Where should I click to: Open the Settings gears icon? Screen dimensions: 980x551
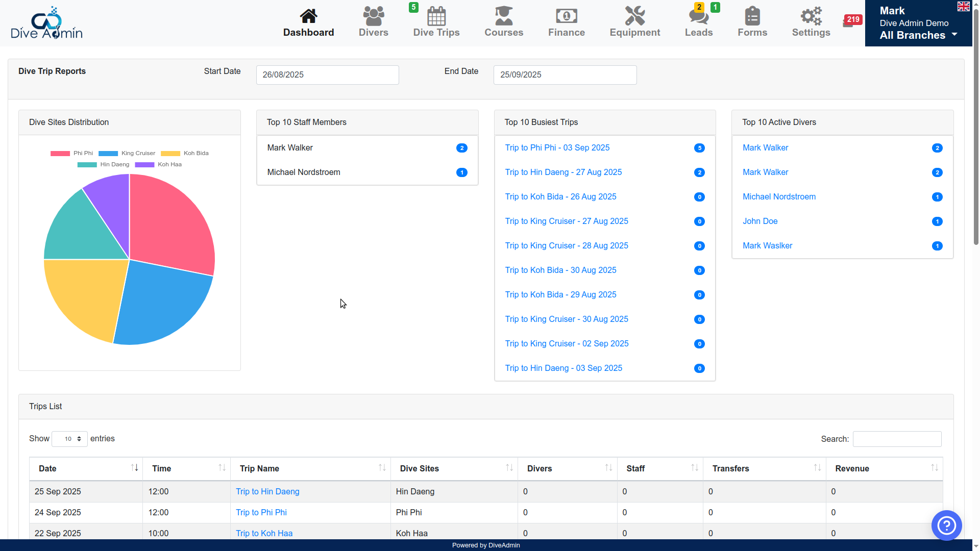click(811, 16)
